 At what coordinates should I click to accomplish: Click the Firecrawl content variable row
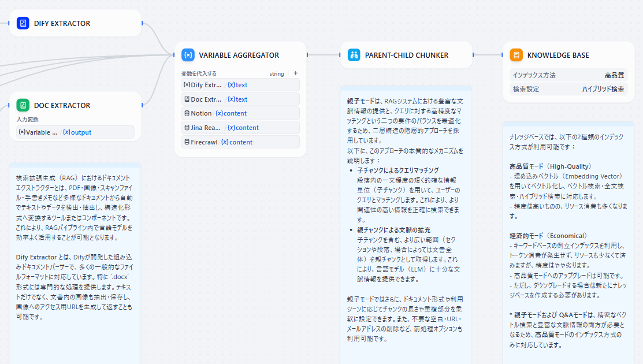tap(240, 142)
